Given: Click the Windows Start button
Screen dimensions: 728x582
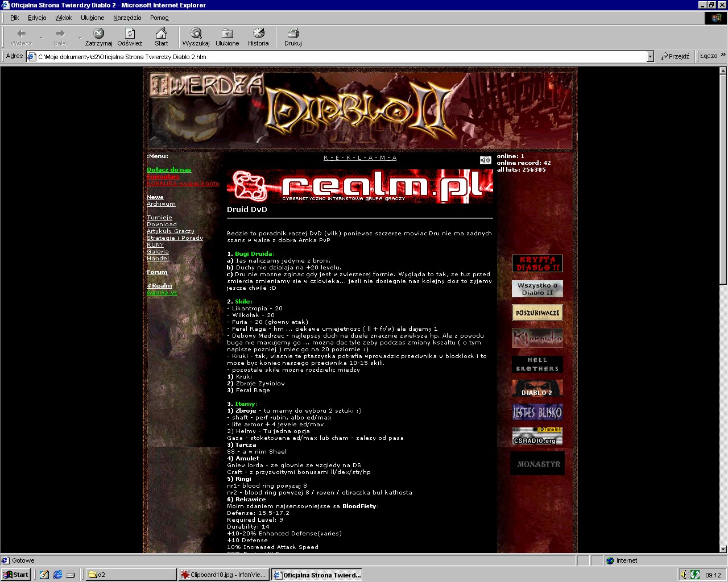Looking at the screenshot, I should (x=16, y=575).
